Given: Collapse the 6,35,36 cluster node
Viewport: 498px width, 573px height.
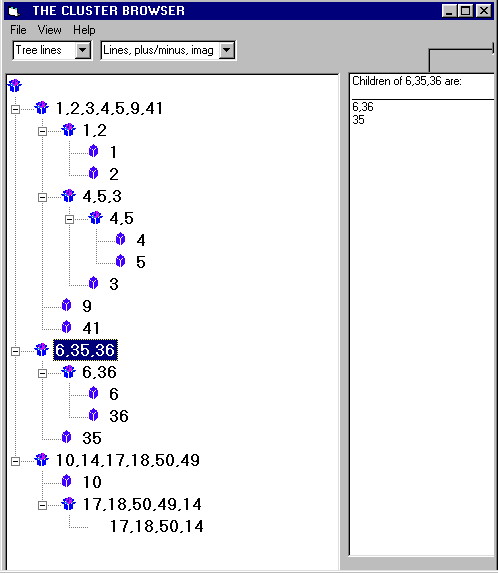Looking at the screenshot, I should [x=15, y=351].
